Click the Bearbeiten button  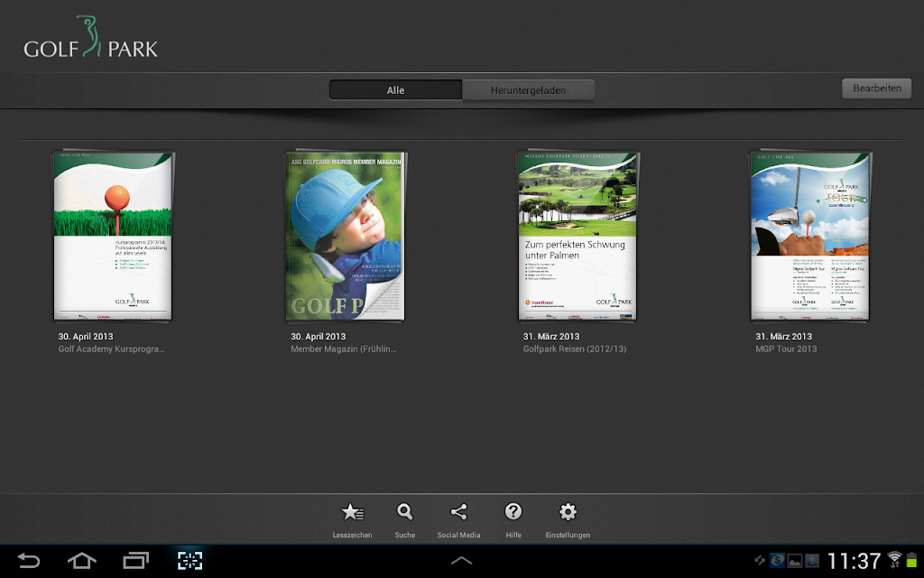click(x=877, y=89)
